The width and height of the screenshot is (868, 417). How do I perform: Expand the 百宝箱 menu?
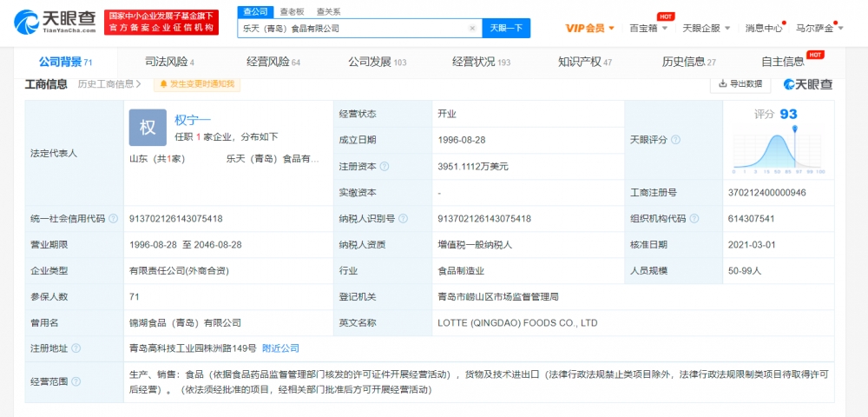(649, 28)
